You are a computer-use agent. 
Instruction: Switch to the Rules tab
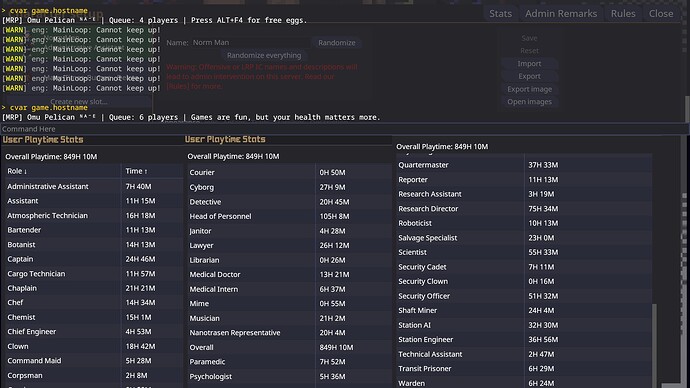(623, 14)
